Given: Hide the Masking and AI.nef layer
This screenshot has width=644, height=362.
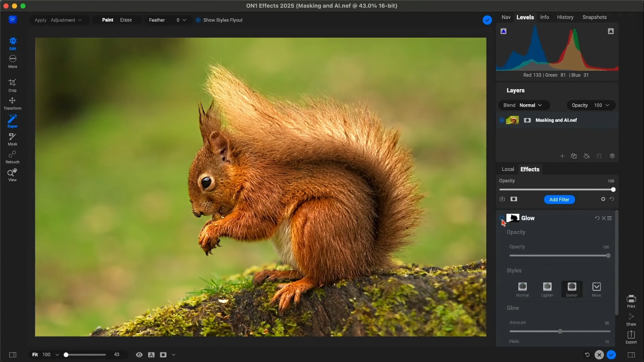Looking at the screenshot, I should click(x=501, y=120).
